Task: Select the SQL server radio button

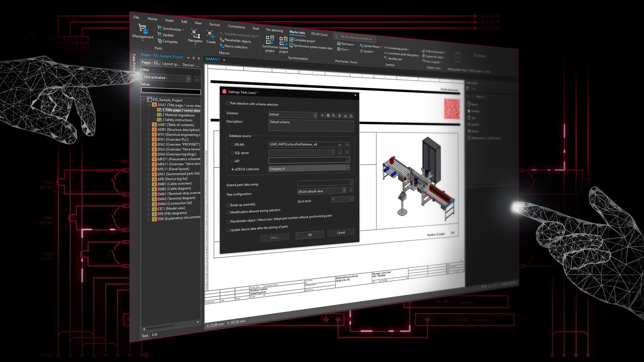Action: (x=232, y=153)
